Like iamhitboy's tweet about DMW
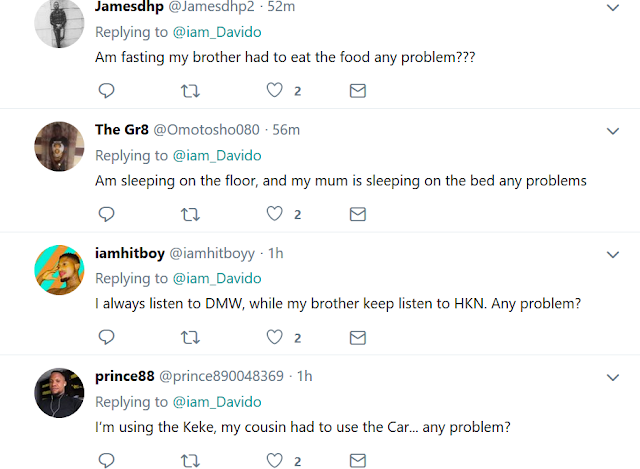The height and width of the screenshot is (469, 640). click(274, 337)
